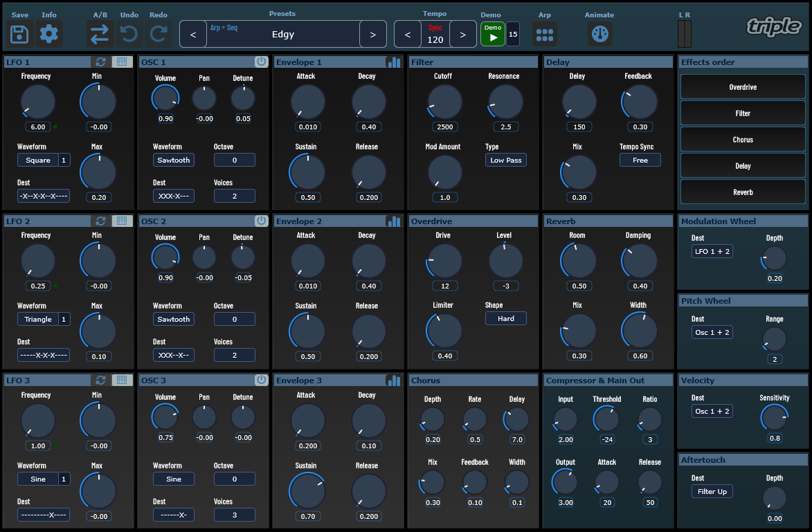Open the Filter Type dropdown showing Low Pass
The height and width of the screenshot is (532, 812).
pyautogui.click(x=505, y=160)
